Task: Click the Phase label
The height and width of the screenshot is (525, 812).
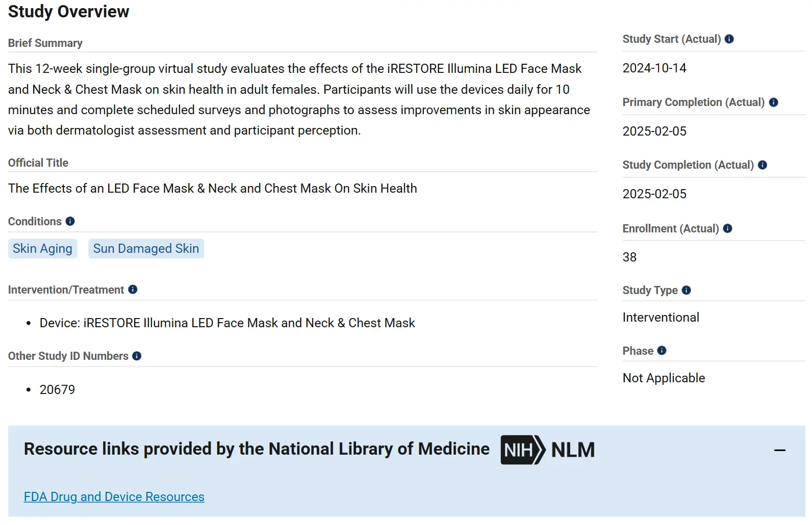Action: (638, 351)
